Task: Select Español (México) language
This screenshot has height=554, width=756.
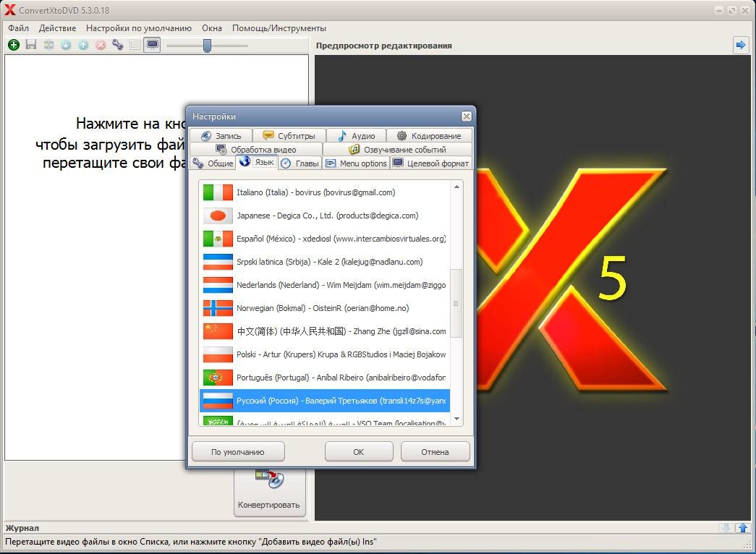Action: 325,239
